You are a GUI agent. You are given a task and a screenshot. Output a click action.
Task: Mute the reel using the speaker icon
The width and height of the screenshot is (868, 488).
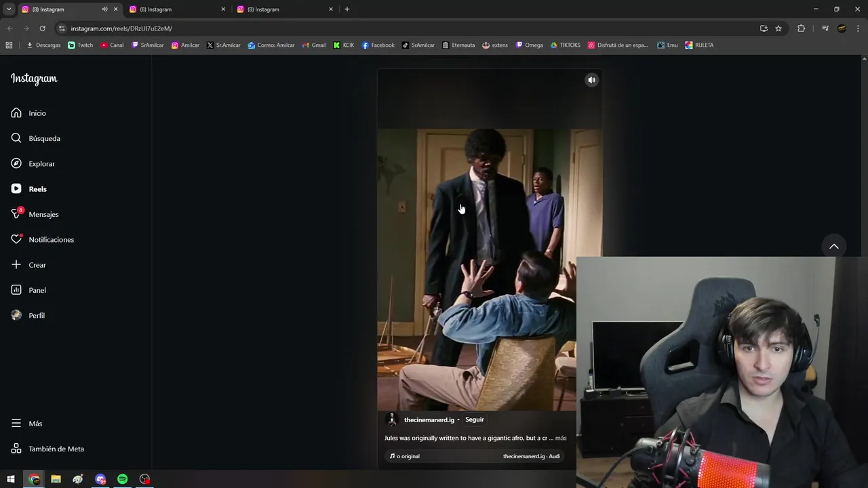[x=591, y=80]
